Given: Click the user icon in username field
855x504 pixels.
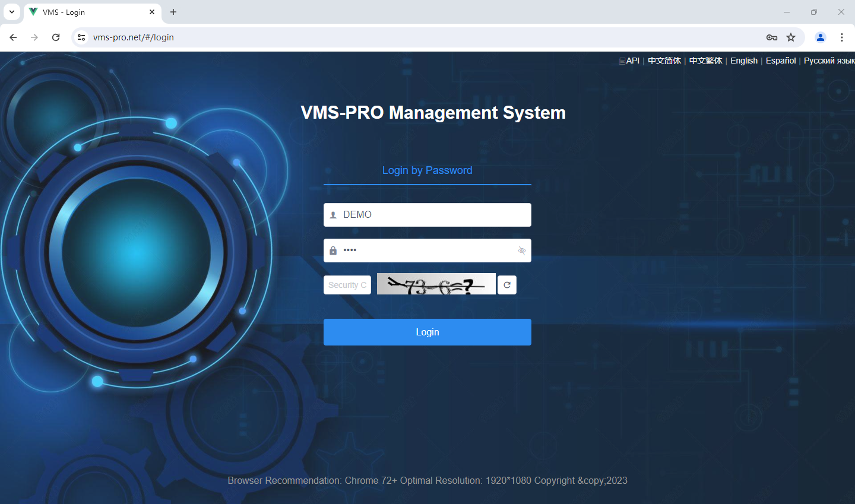Looking at the screenshot, I should click(333, 215).
